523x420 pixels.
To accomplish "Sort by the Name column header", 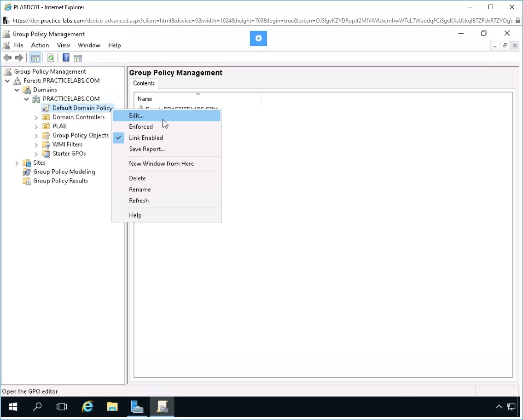I will tap(198, 98).
